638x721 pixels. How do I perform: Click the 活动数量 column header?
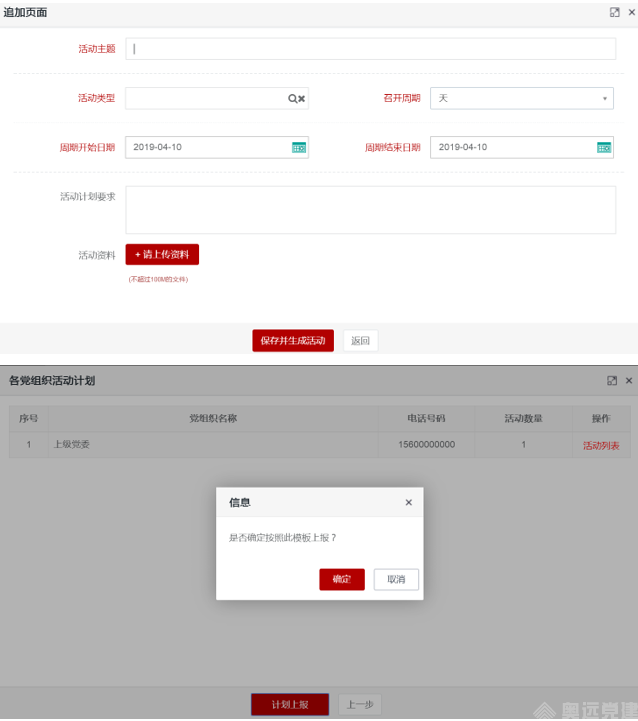click(523, 418)
